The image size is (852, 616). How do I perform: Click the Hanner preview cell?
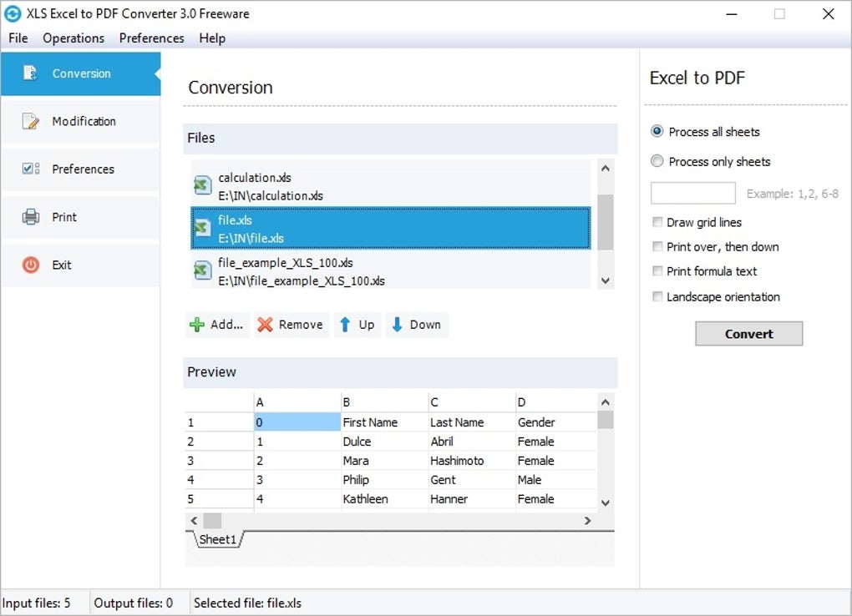[472, 498]
